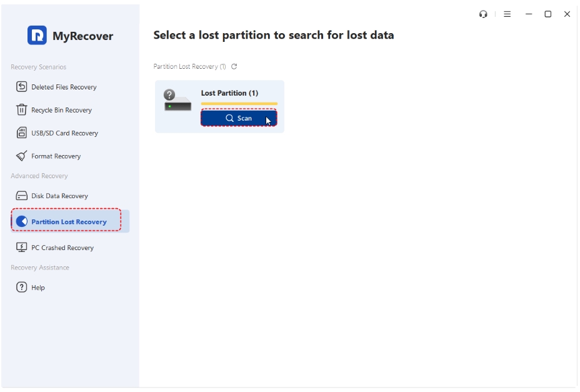
Task: Open the support headset icon
Action: point(483,14)
